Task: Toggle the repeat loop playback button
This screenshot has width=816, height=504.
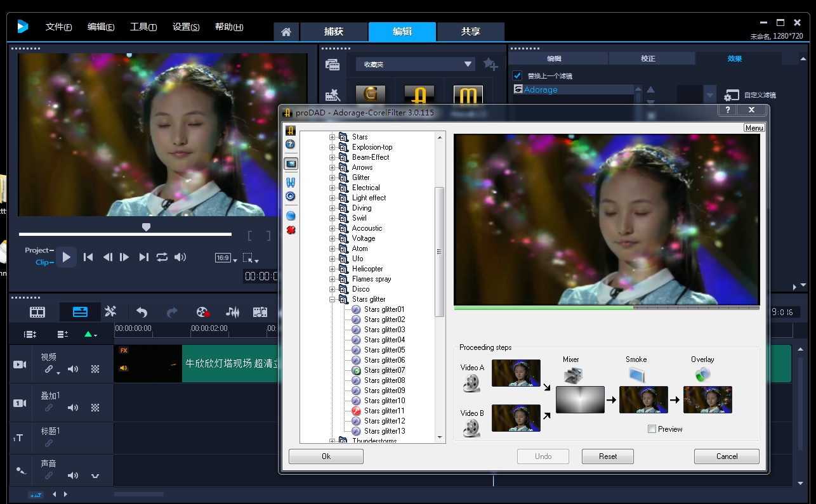Action: point(162,257)
